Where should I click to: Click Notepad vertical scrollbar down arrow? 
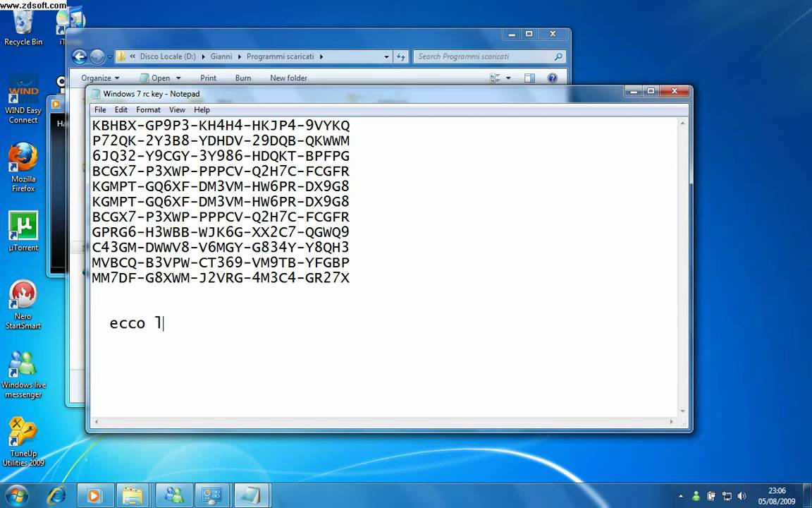[682, 411]
